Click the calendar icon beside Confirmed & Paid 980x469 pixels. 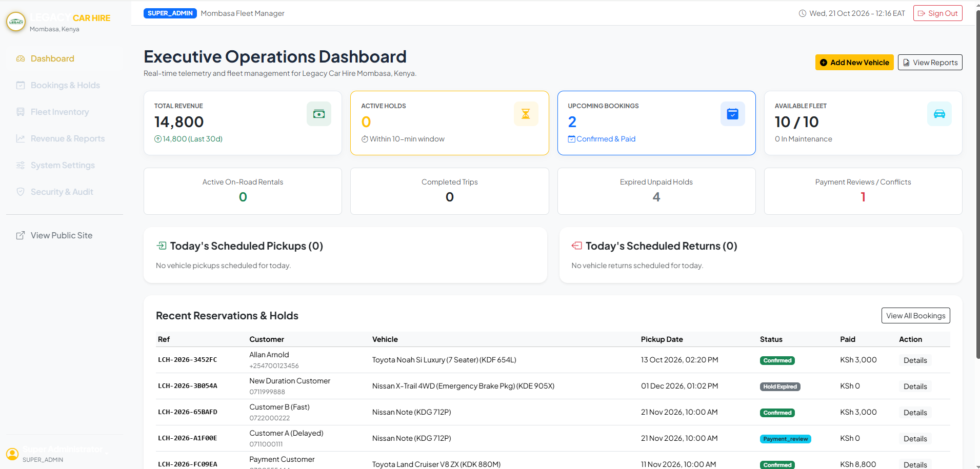click(x=571, y=139)
